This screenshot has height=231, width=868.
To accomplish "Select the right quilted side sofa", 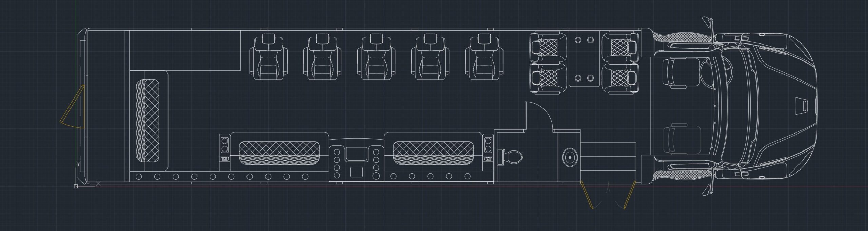I will (433, 153).
